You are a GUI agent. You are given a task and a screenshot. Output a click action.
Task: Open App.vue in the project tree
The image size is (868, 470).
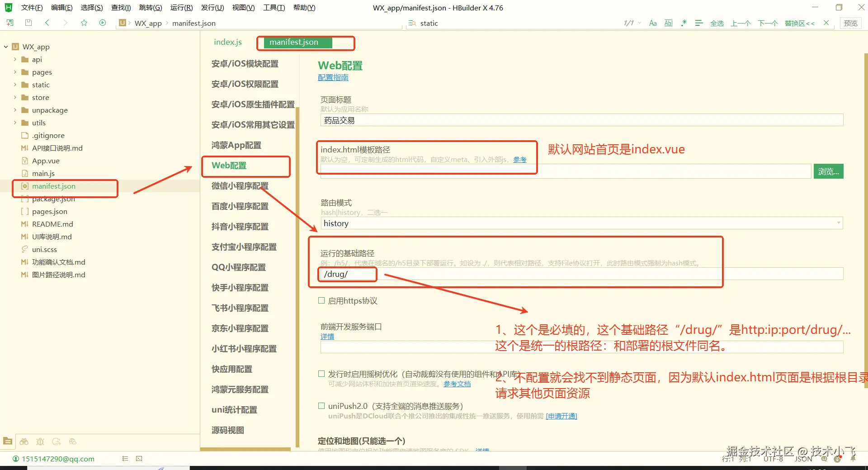click(x=46, y=161)
